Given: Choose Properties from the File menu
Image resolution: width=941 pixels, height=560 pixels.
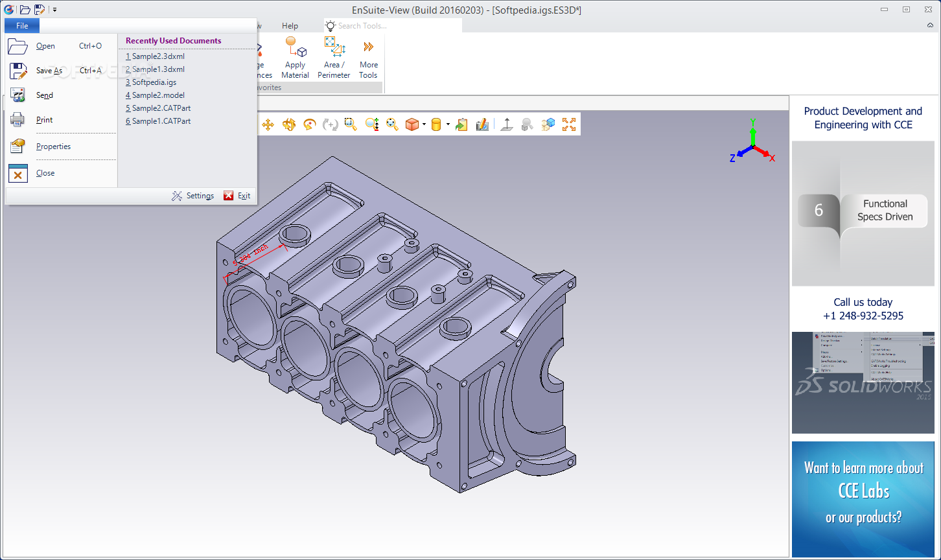Looking at the screenshot, I should click(62, 146).
